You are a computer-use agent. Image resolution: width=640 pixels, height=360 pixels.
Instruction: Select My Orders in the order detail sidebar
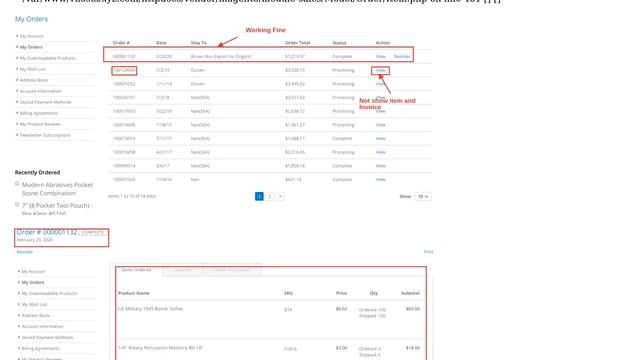[33, 282]
